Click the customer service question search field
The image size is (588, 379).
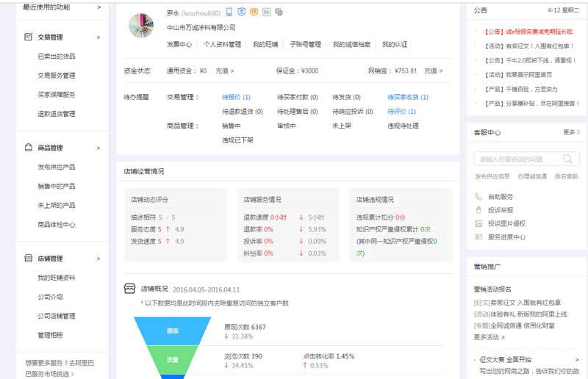coord(527,159)
